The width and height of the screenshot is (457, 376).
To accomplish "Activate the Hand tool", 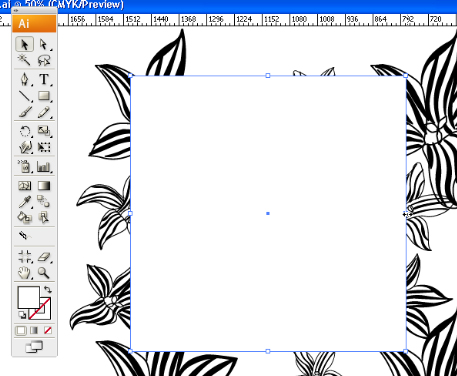I will coord(24,273).
